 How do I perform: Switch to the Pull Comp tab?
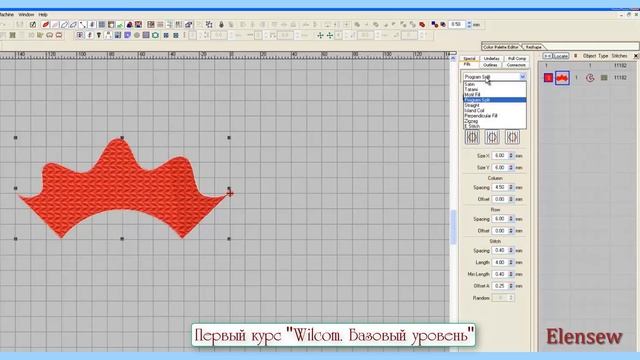(517, 59)
